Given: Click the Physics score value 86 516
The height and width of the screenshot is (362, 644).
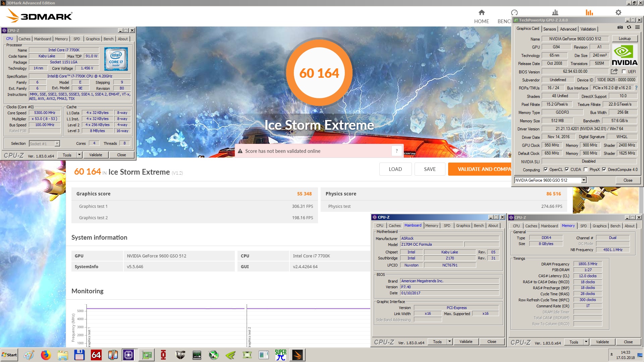Looking at the screenshot, I should [x=553, y=194].
